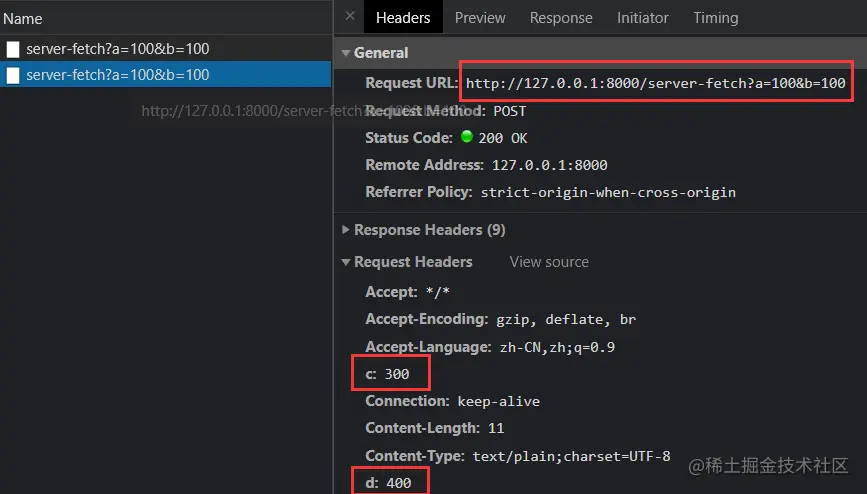This screenshot has width=867, height=494.
Task: Click the Accept header value */*
Action: (438, 292)
